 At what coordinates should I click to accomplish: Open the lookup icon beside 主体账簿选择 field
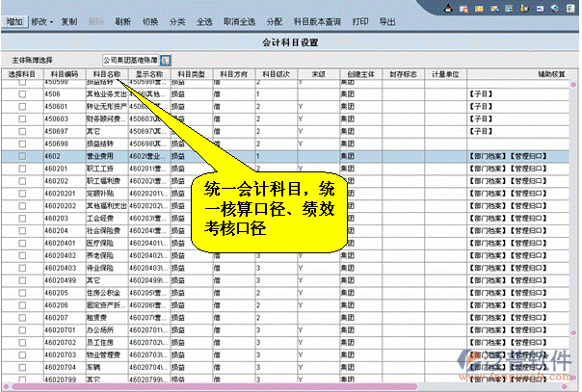165,60
